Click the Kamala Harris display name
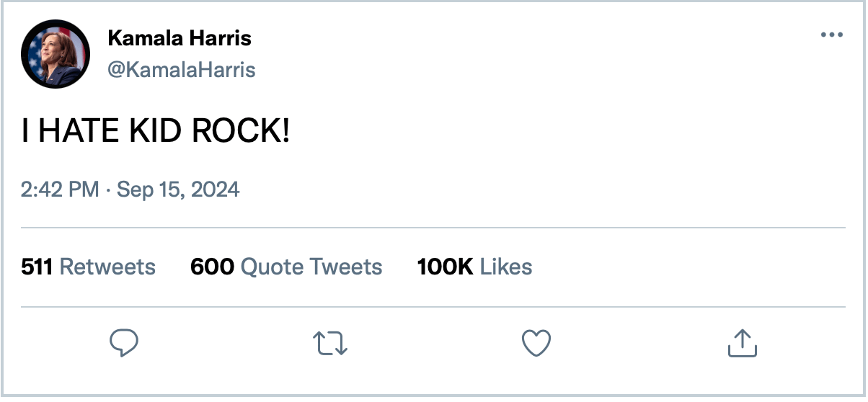 click(180, 38)
